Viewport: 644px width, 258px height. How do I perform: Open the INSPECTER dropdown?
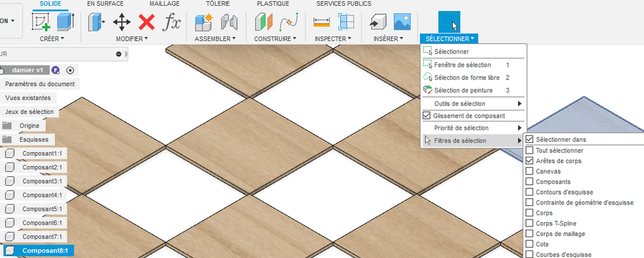pos(333,38)
